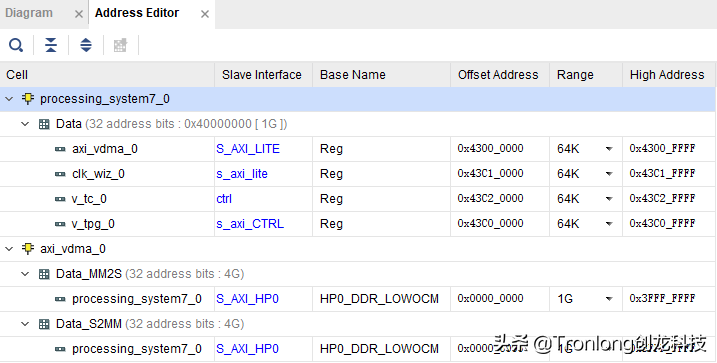This screenshot has width=717, height=363.
Task: Open Range dropdown for clk_wiz_0 row
Action: 609,174
